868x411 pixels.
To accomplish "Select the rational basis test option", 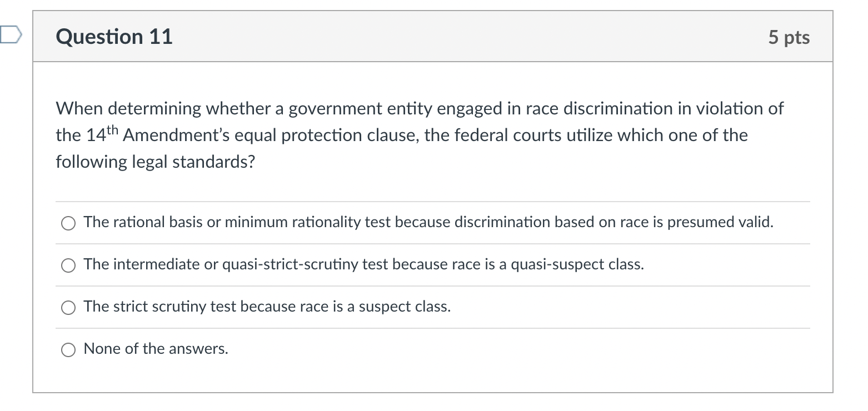I will 68,223.
